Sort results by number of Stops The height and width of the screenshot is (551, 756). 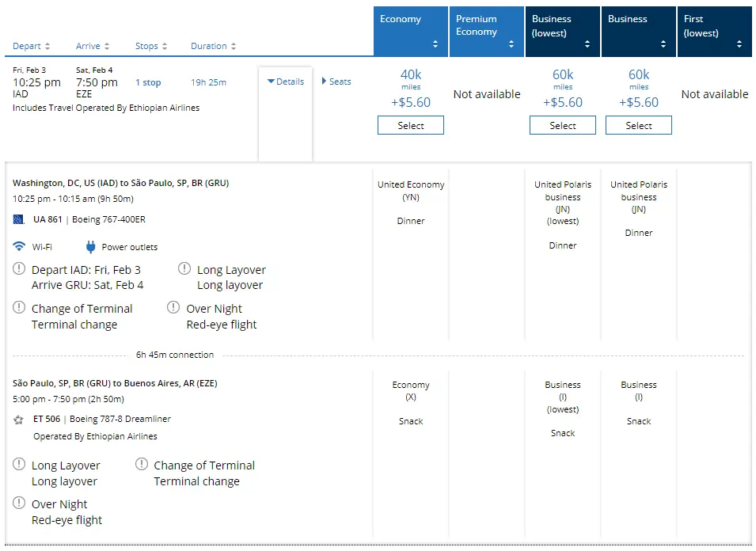pos(151,46)
